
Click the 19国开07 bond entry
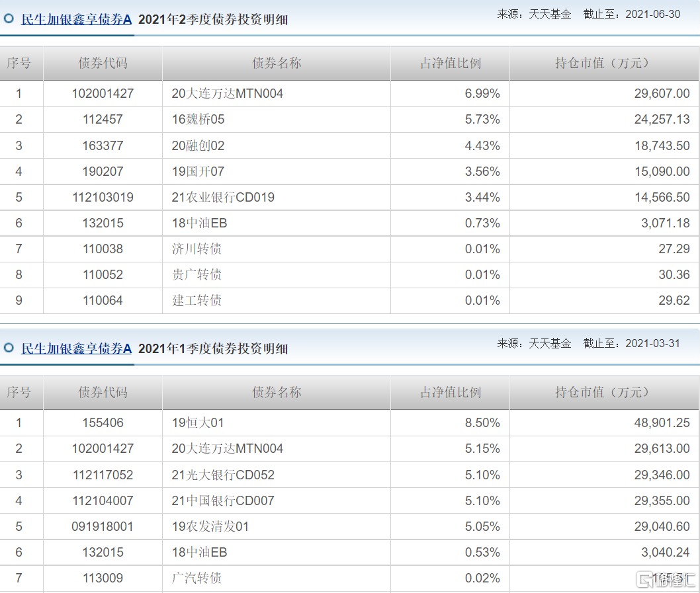tap(198, 171)
